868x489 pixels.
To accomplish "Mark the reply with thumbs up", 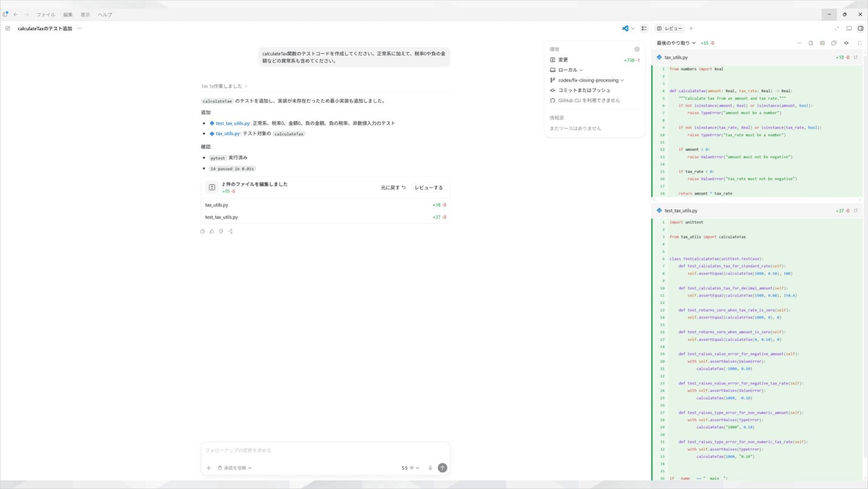I will (212, 231).
